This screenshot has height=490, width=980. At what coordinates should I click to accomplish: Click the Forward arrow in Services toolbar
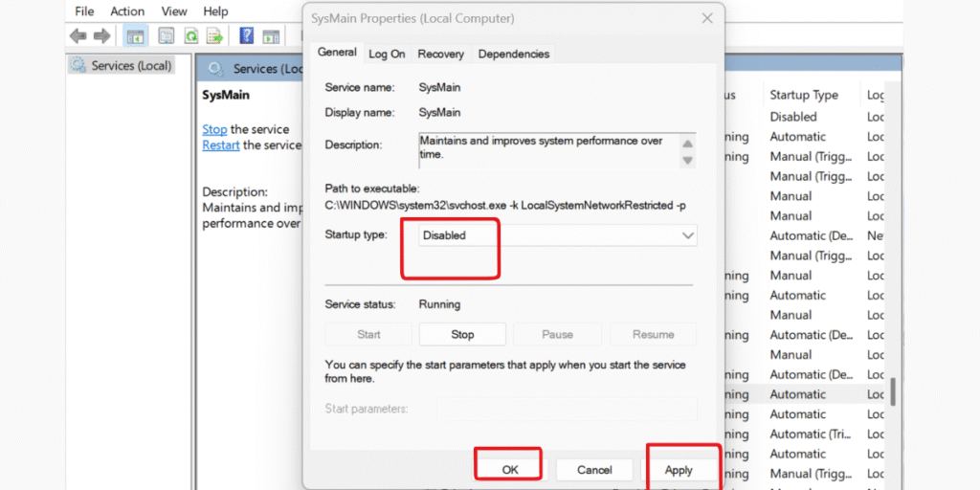click(101, 36)
